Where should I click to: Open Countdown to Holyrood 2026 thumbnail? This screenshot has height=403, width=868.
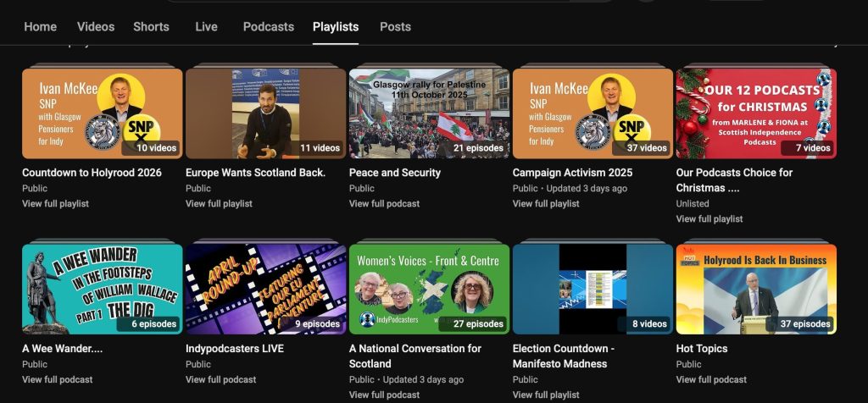point(102,113)
